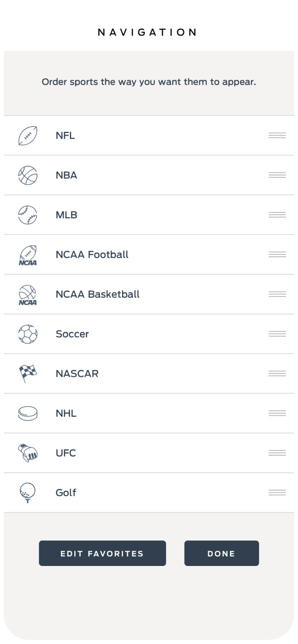Click the Edit Favorites button
The width and height of the screenshot is (298, 644).
(x=102, y=553)
